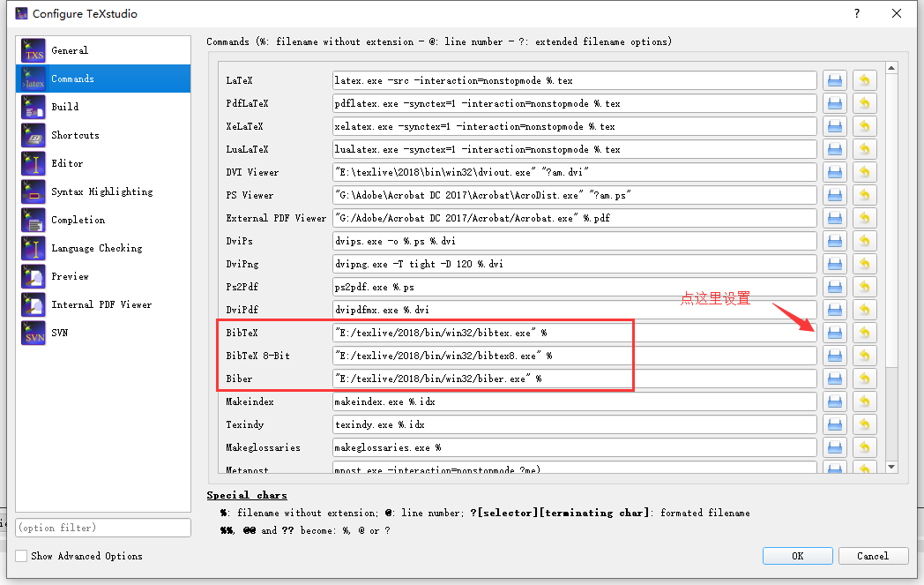Open the Build settings page
The image size is (924, 585).
103,107
